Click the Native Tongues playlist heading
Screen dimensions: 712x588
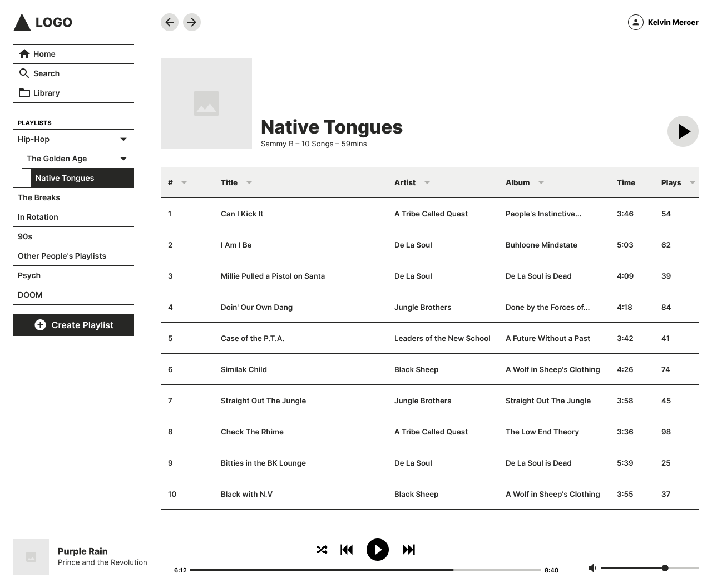point(332,127)
